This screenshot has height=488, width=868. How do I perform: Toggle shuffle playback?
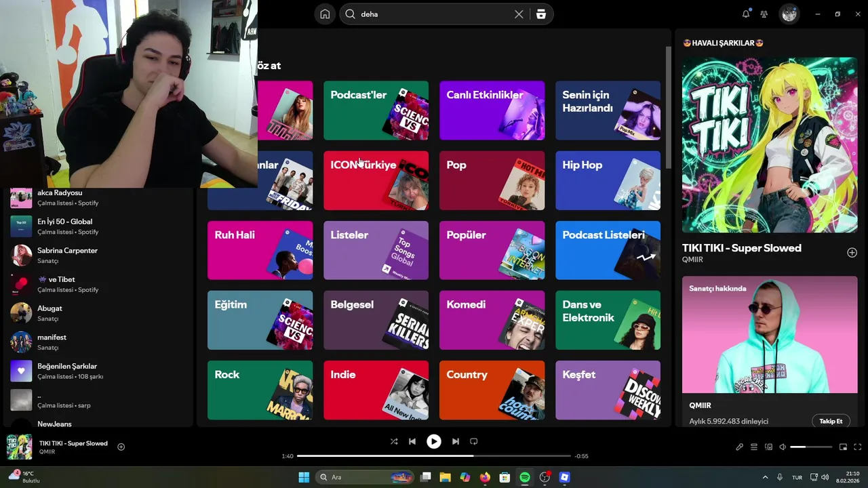[394, 441]
